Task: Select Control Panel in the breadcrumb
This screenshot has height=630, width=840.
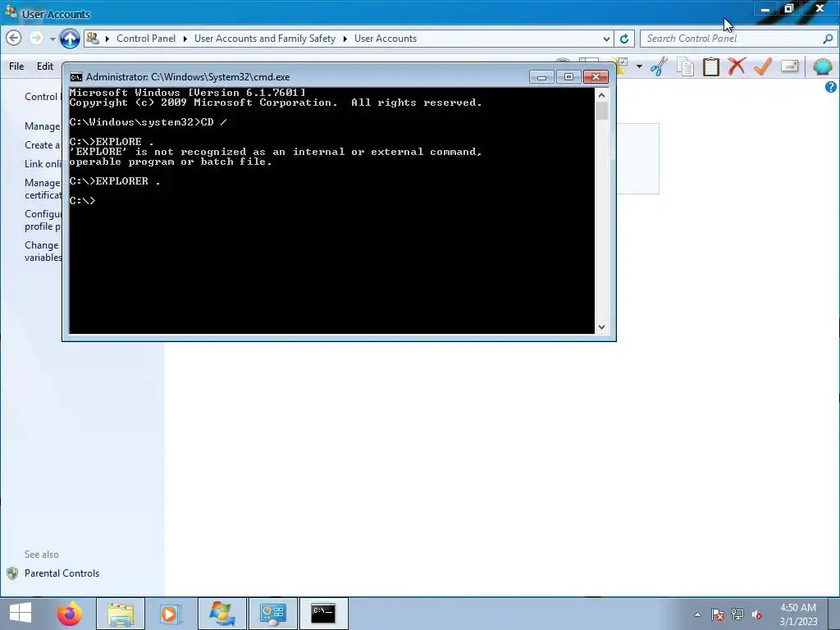Action: coord(146,39)
